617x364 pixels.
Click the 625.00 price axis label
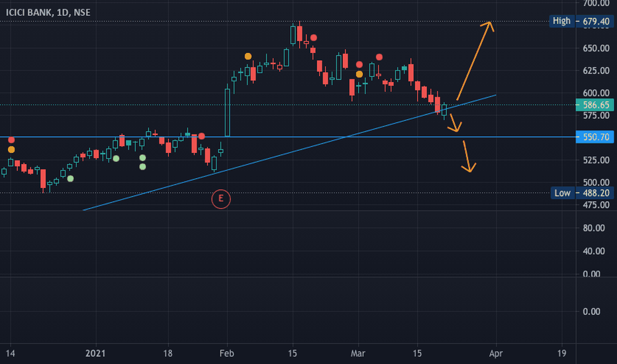(x=596, y=71)
